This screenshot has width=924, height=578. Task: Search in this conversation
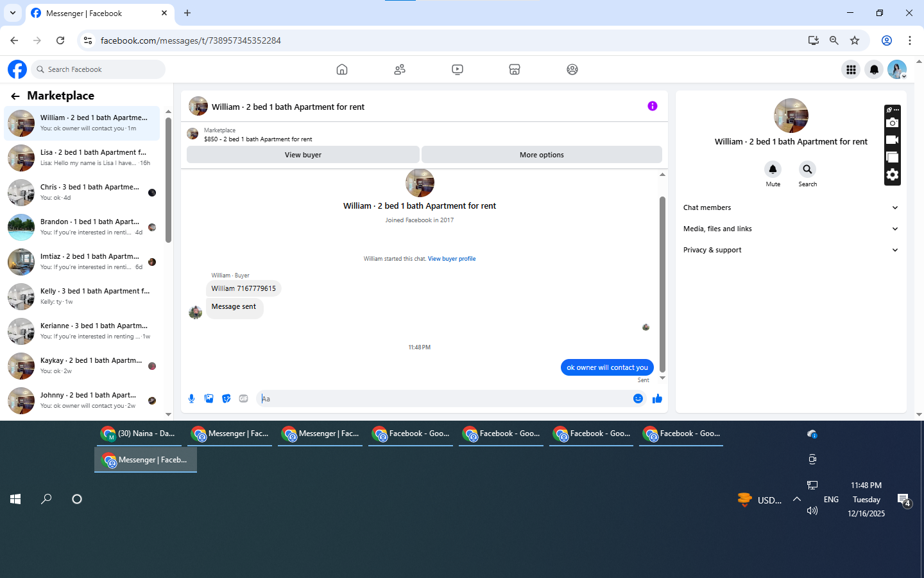pos(807,170)
